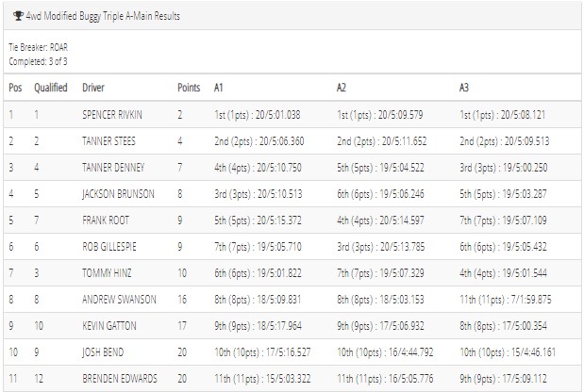Image resolution: width=584 pixels, height=392 pixels.
Task: Click the trophy icon beside results title
Action: 18,16
